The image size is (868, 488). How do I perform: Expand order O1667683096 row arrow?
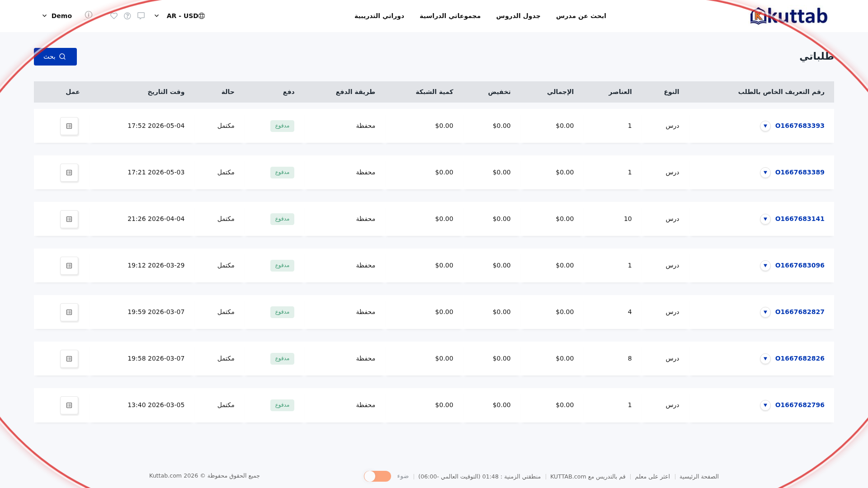pos(765,266)
